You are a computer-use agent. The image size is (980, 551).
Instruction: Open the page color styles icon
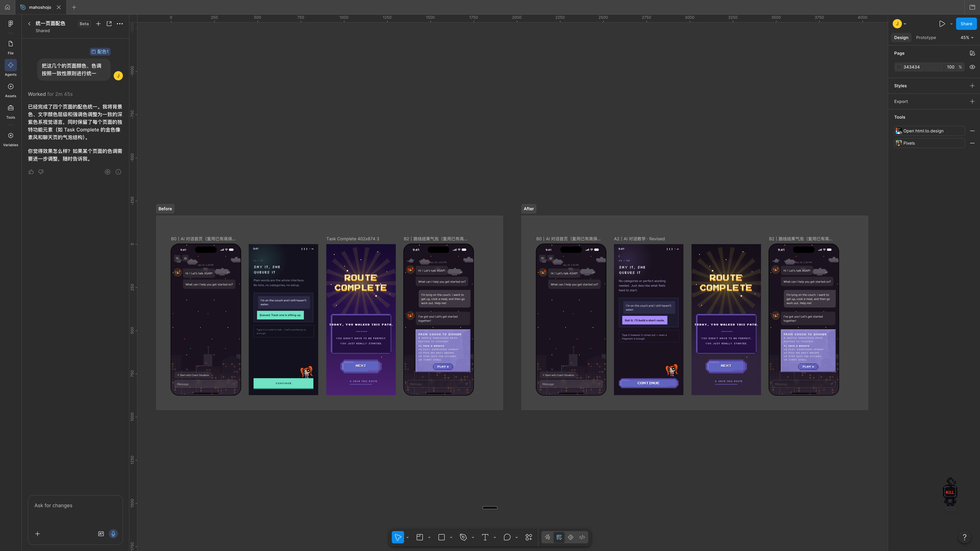point(972,53)
